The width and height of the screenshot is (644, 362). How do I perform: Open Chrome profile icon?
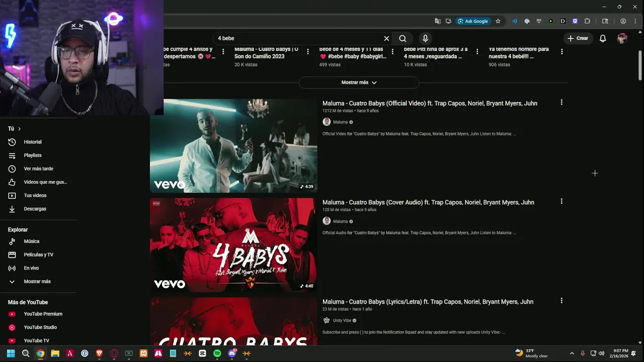tap(623, 21)
